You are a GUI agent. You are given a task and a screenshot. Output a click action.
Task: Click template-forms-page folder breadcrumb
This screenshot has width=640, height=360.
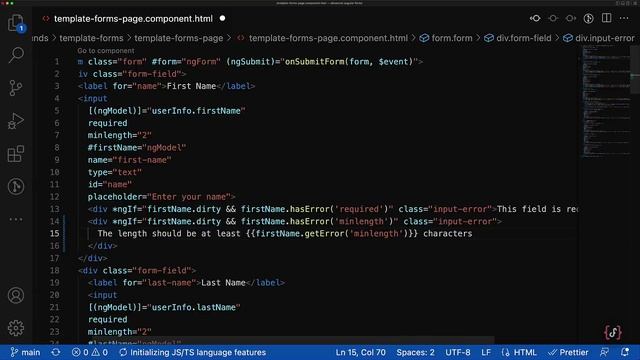click(x=179, y=38)
